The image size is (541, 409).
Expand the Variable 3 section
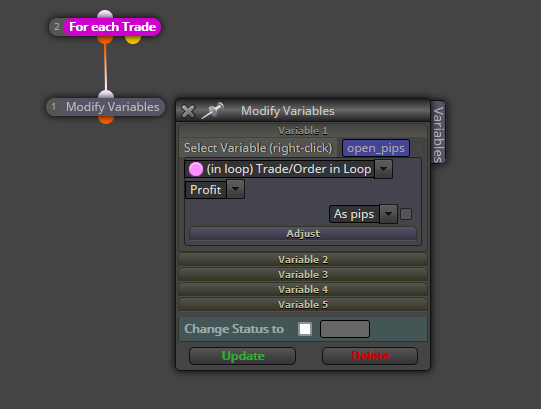coord(303,275)
